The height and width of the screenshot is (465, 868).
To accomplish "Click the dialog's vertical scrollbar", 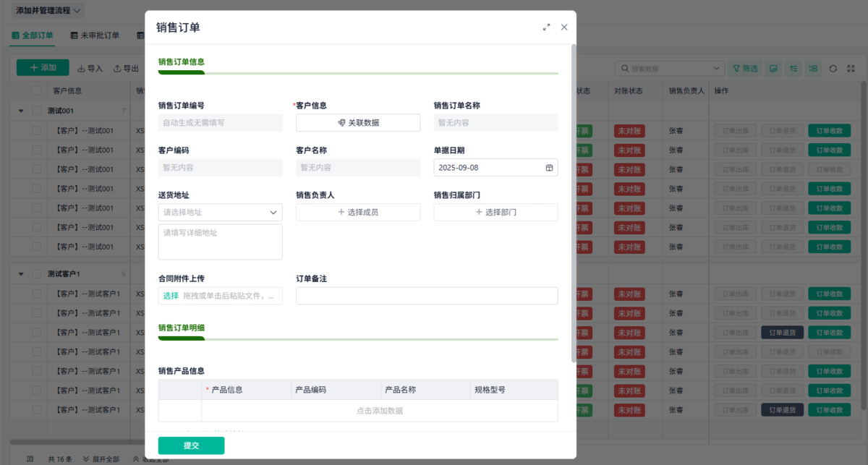I will tap(574, 202).
